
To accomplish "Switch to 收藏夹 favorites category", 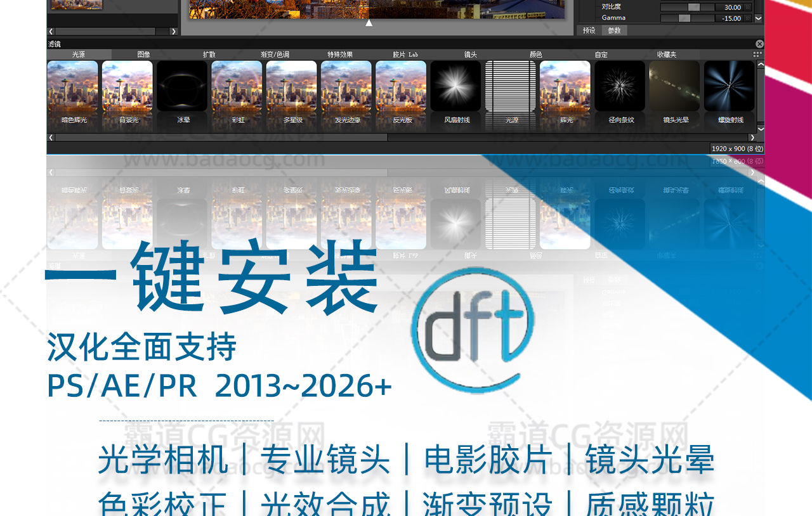I will pyautogui.click(x=666, y=55).
